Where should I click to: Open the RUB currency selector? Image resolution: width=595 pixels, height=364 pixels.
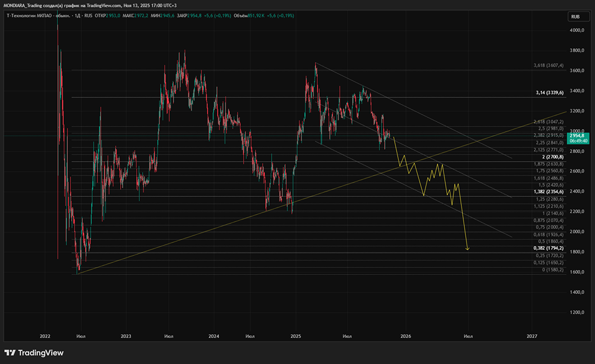(575, 17)
